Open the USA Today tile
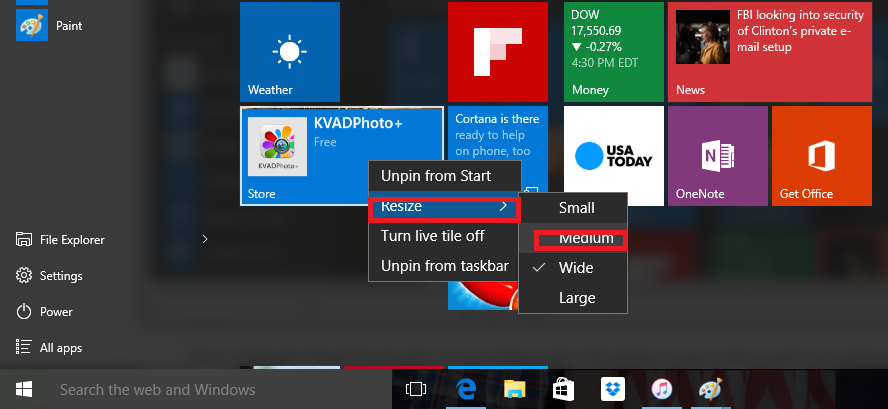The width and height of the screenshot is (888, 409). (x=614, y=156)
